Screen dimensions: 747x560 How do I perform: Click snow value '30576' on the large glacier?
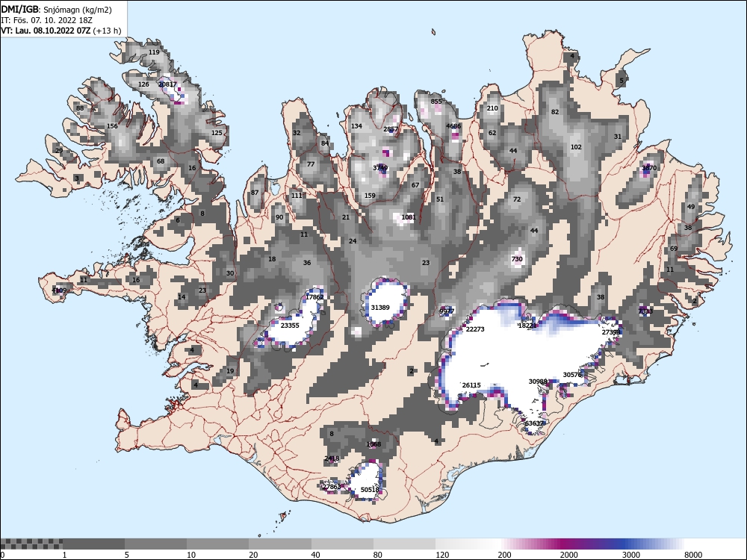(x=572, y=375)
